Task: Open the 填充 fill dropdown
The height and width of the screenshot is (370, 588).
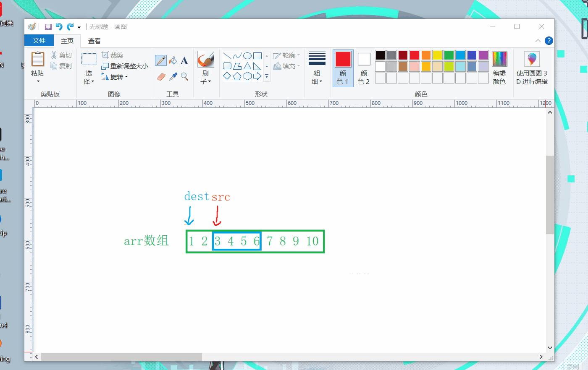Action: point(287,66)
